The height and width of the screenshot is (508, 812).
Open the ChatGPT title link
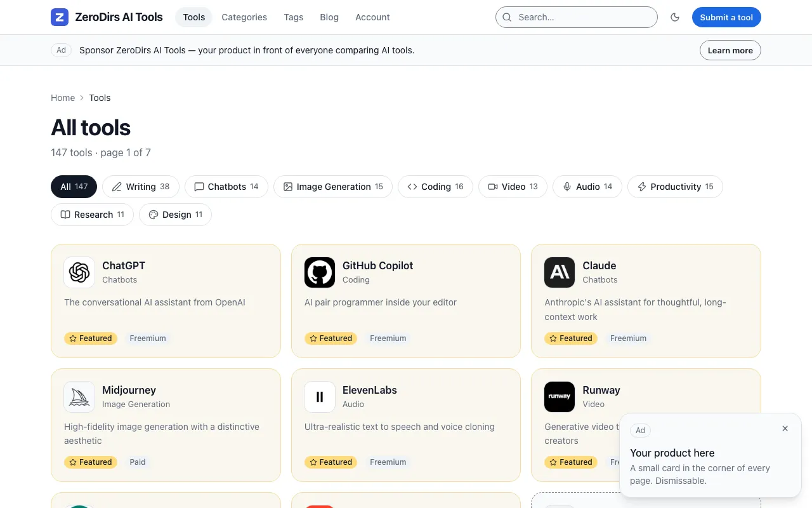tap(124, 265)
